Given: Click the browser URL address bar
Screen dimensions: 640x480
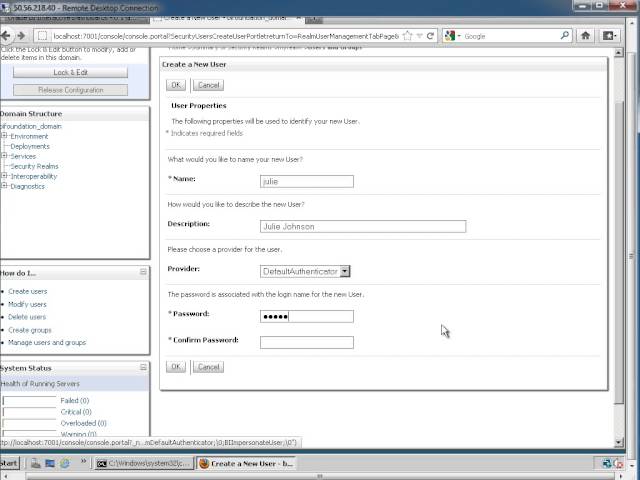Looking at the screenshot, I should click(x=225, y=36).
